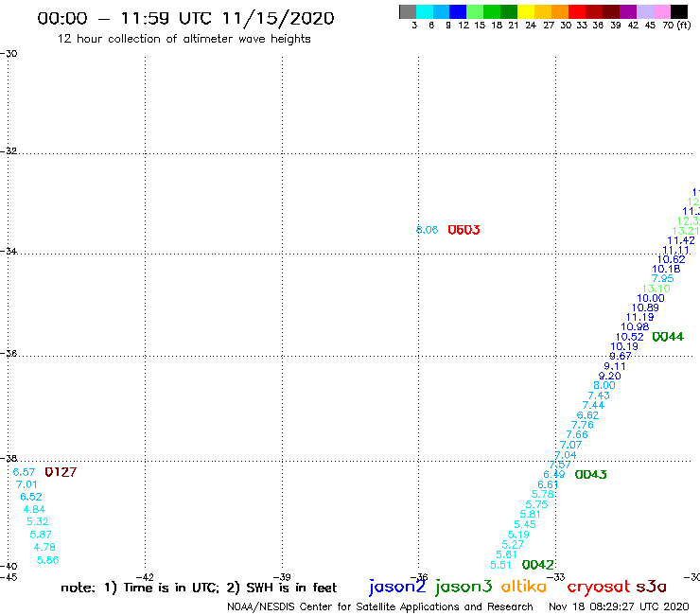The width and height of the screenshot is (700, 615).
Task: Click the 7.95 wave height value
Action: click(x=662, y=279)
